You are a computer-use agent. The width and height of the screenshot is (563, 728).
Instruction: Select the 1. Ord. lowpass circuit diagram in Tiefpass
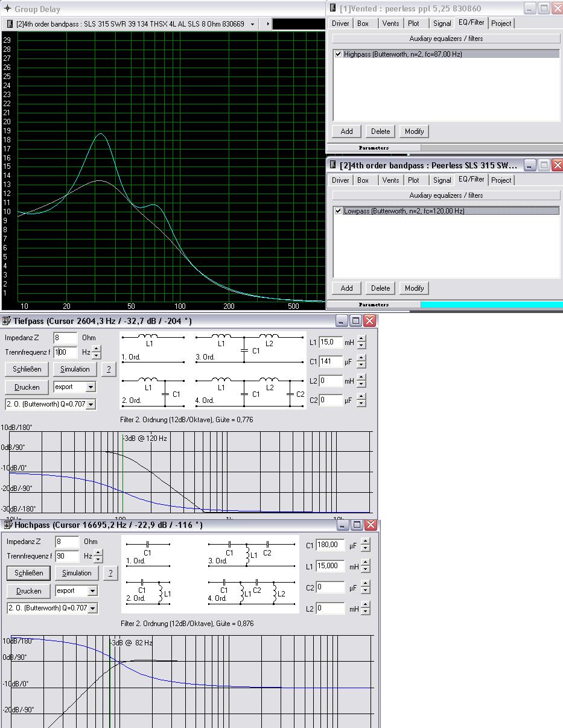coord(153,349)
